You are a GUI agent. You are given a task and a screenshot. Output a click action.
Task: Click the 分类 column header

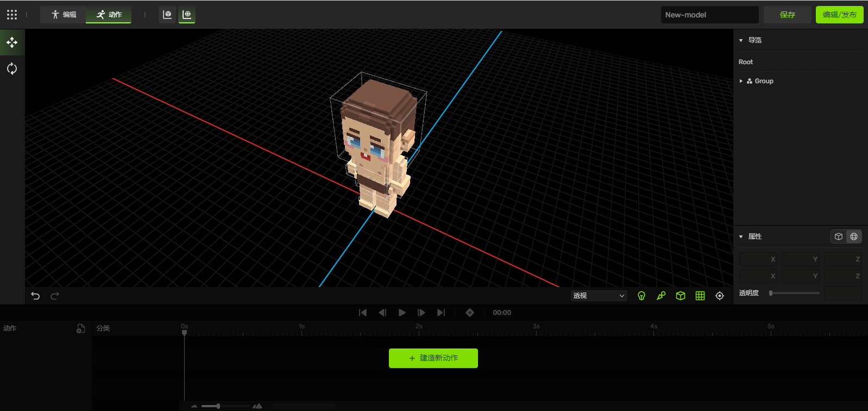point(103,328)
